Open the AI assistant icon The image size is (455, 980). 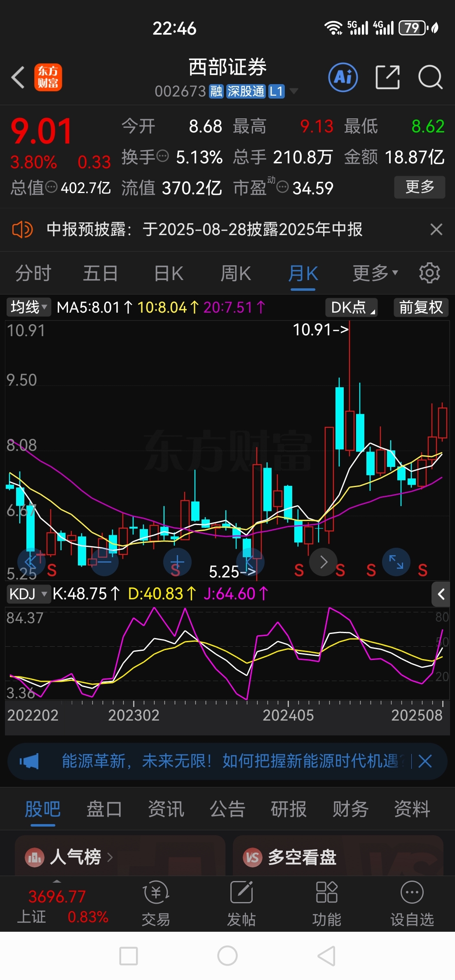(x=343, y=77)
